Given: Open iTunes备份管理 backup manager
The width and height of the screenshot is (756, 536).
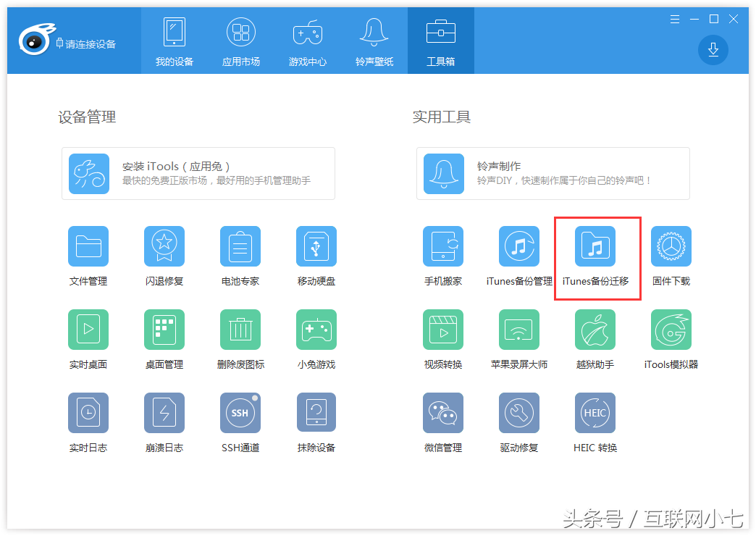Looking at the screenshot, I should (x=519, y=247).
